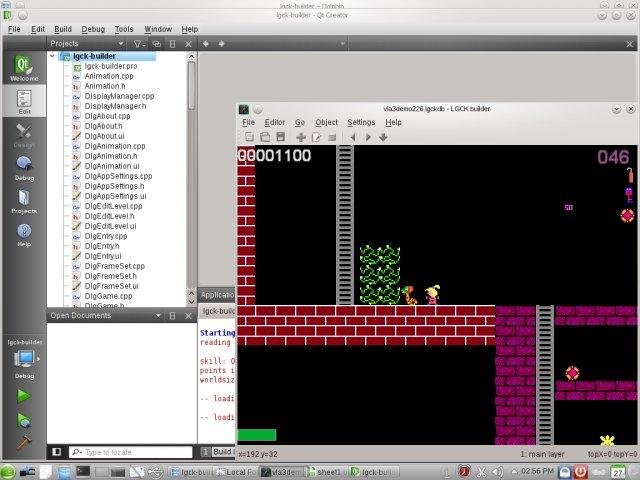Open Qt Creator Tools menu
Screen dimensions: 640x480
pos(124,29)
